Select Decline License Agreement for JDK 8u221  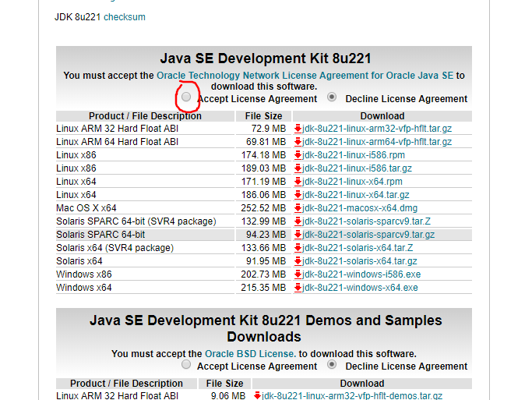(x=332, y=97)
